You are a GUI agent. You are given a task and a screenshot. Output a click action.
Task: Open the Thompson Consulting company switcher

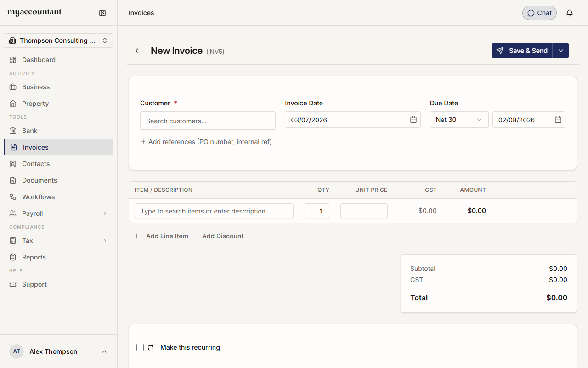(x=58, y=40)
